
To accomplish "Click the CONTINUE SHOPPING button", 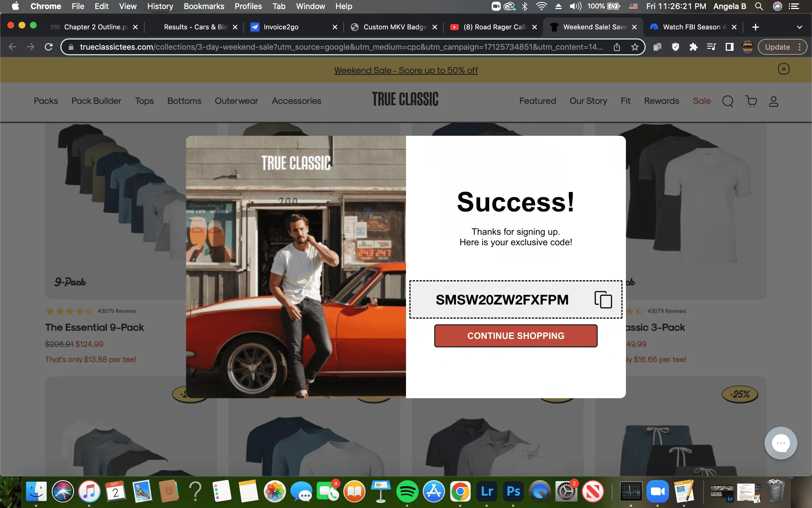I will point(516,336).
